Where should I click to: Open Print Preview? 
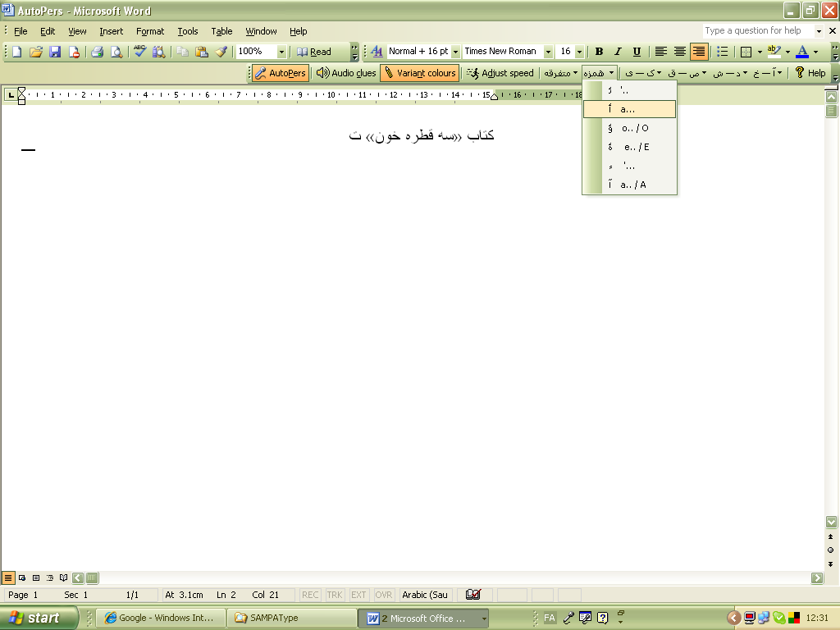[x=116, y=51]
